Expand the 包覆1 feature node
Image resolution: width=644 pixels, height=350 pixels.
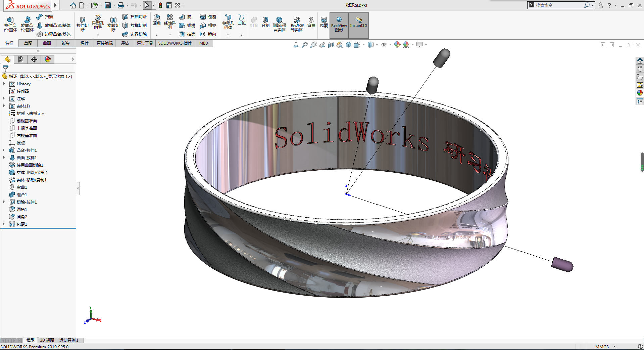(4, 224)
